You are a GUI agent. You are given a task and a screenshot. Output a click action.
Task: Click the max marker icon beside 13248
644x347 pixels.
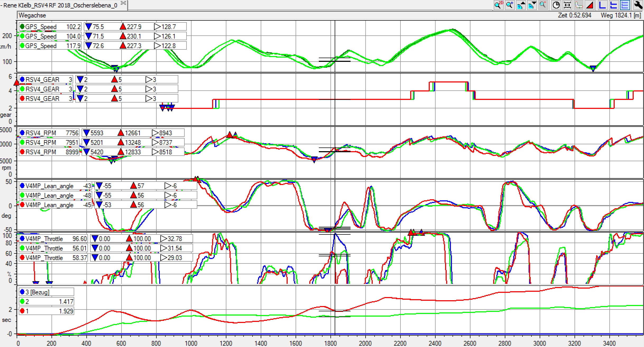(121, 142)
